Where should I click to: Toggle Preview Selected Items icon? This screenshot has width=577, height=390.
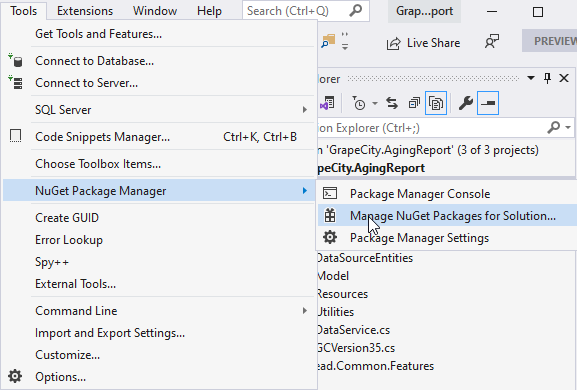[488, 103]
